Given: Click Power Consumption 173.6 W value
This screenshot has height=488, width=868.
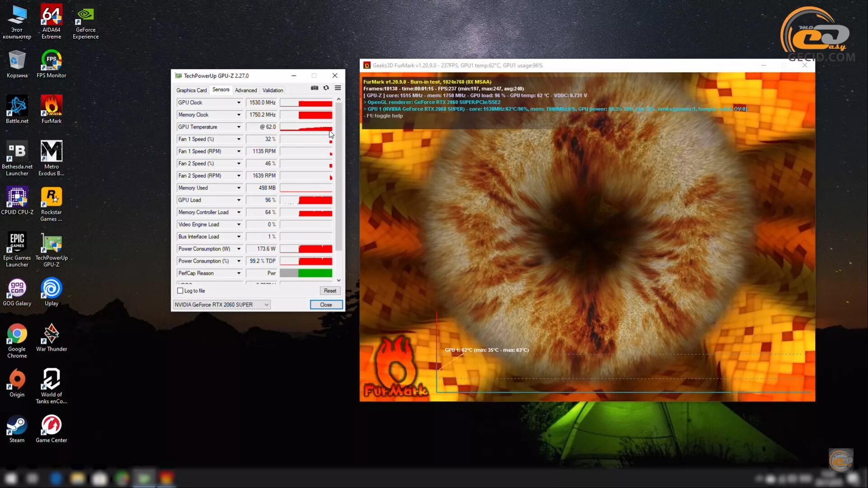Looking at the screenshot, I should (x=262, y=249).
